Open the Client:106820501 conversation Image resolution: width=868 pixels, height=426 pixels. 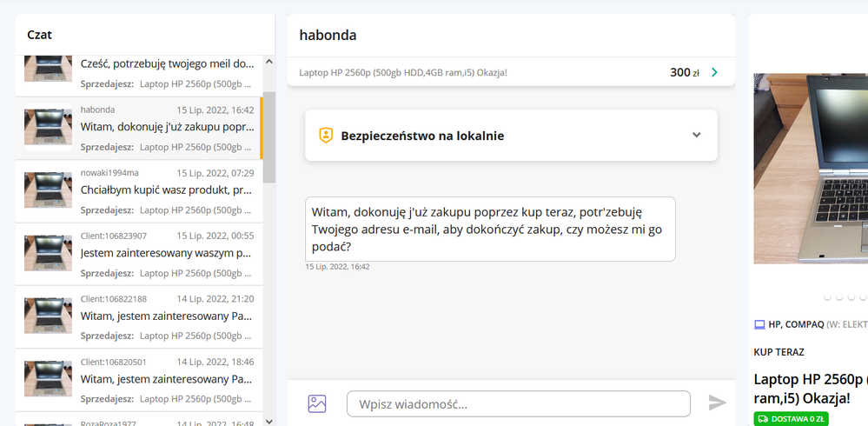[138, 380]
